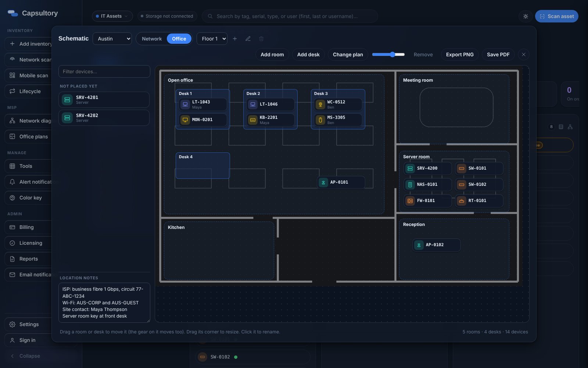Click the LT-1043 laptop icon on Desk 1

point(185,105)
